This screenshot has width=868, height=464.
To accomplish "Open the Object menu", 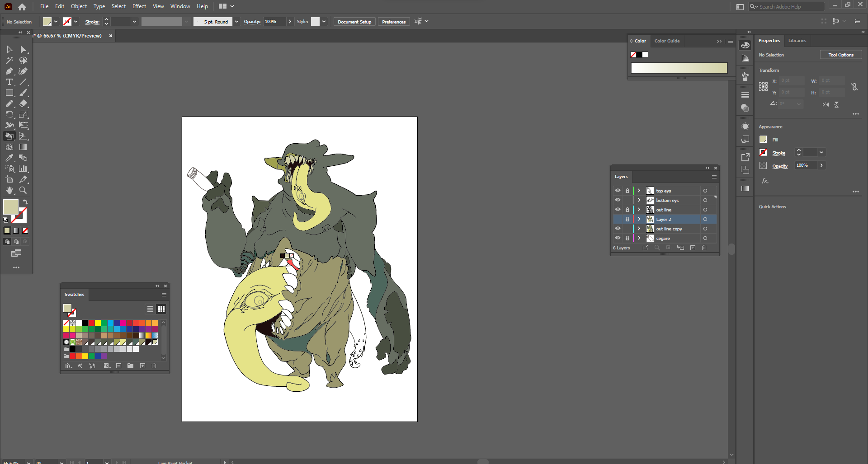I will pyautogui.click(x=79, y=6).
